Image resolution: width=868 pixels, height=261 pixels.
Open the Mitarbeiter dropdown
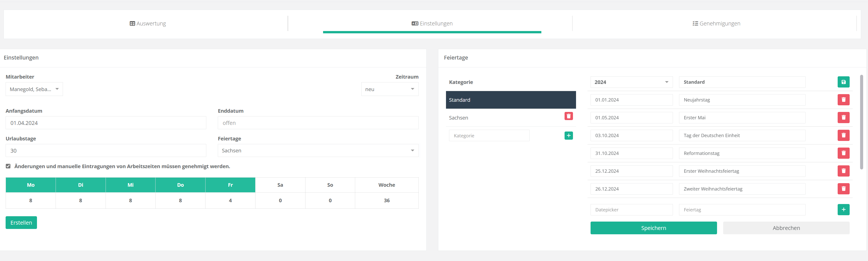[34, 89]
